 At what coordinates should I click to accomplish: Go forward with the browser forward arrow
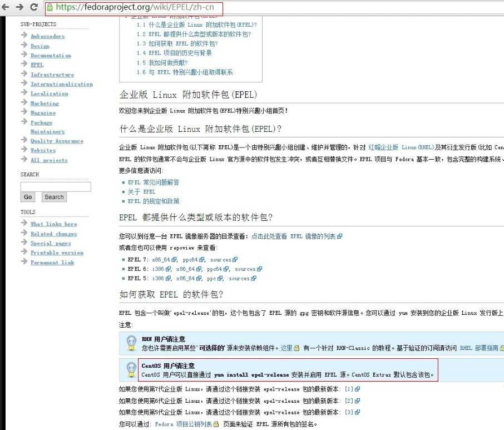click(19, 7)
